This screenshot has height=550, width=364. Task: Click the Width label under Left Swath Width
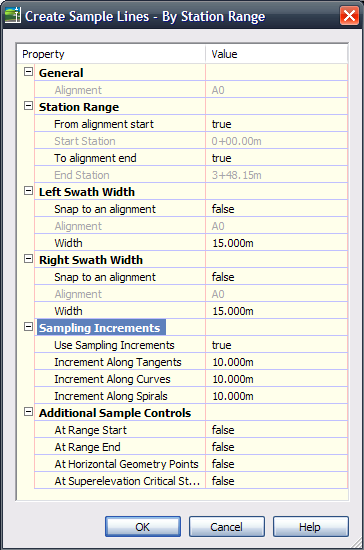click(68, 243)
